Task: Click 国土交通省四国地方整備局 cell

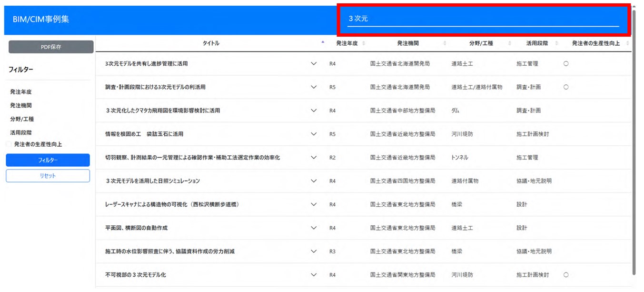Action: tap(403, 181)
